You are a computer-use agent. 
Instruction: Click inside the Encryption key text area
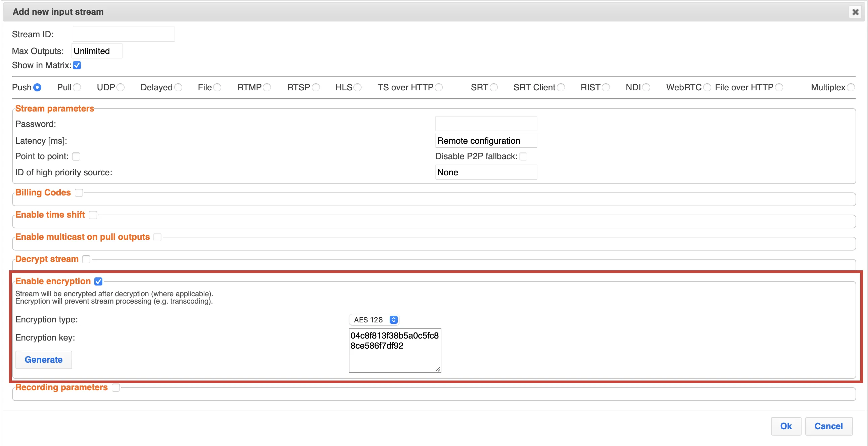395,351
